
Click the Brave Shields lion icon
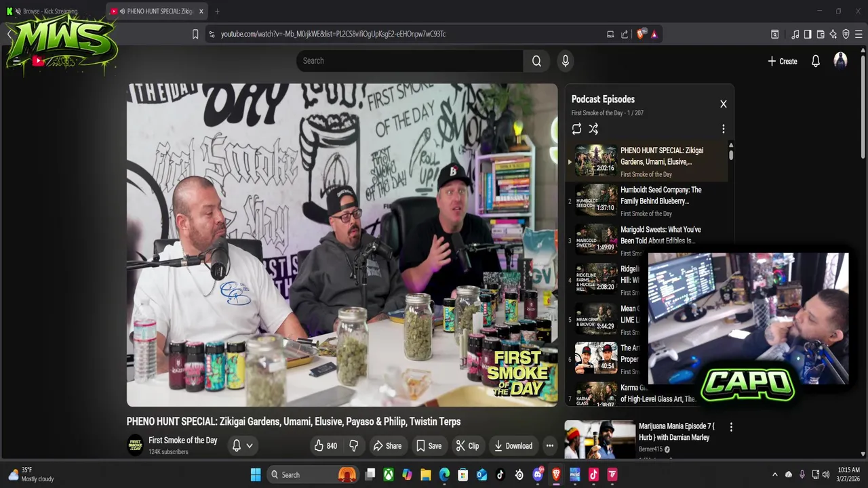coord(641,34)
